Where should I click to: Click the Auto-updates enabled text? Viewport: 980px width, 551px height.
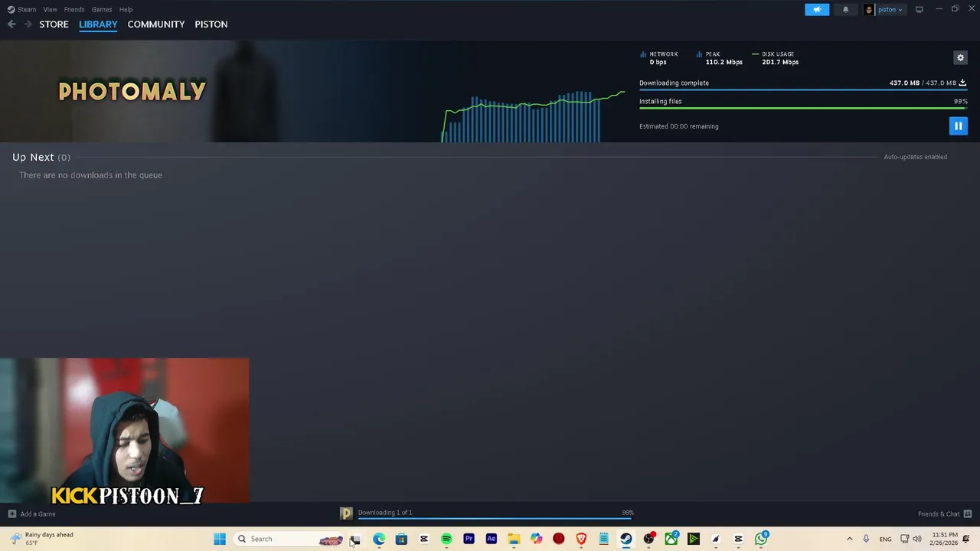pyautogui.click(x=915, y=157)
